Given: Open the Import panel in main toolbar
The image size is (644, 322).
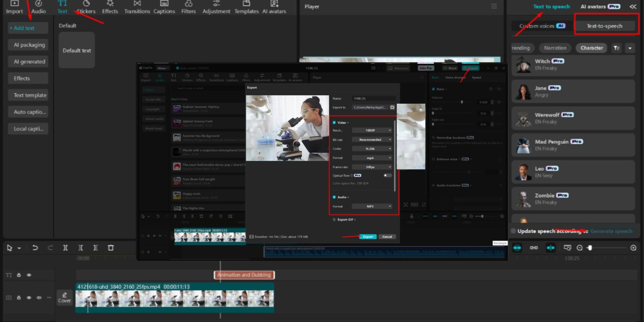Looking at the screenshot, I should pos(14,7).
